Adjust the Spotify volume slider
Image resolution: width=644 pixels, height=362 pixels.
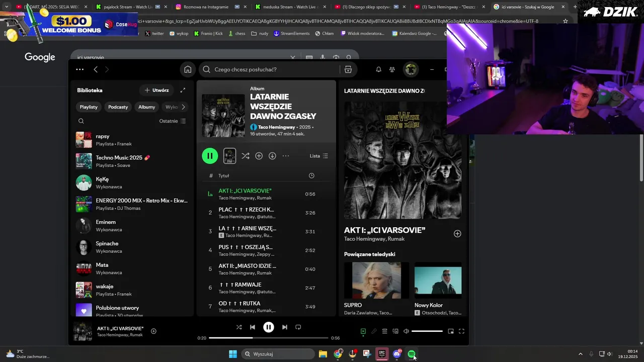coord(427,331)
